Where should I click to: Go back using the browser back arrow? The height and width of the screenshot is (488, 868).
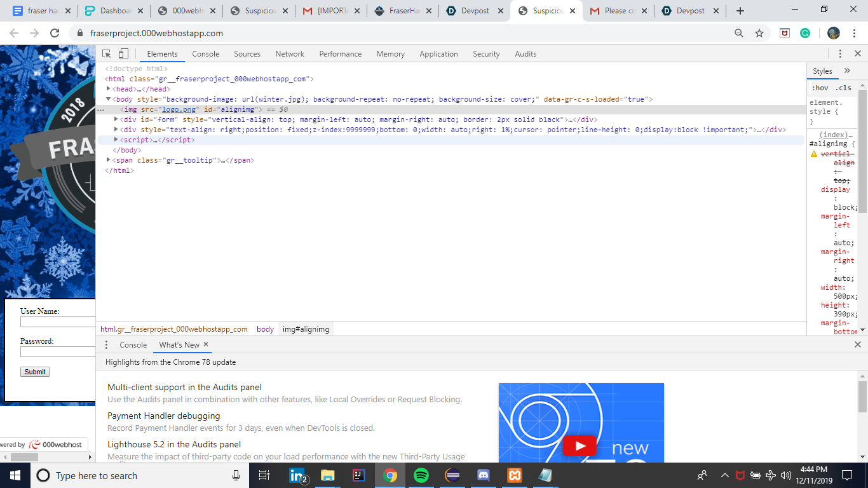14,33
